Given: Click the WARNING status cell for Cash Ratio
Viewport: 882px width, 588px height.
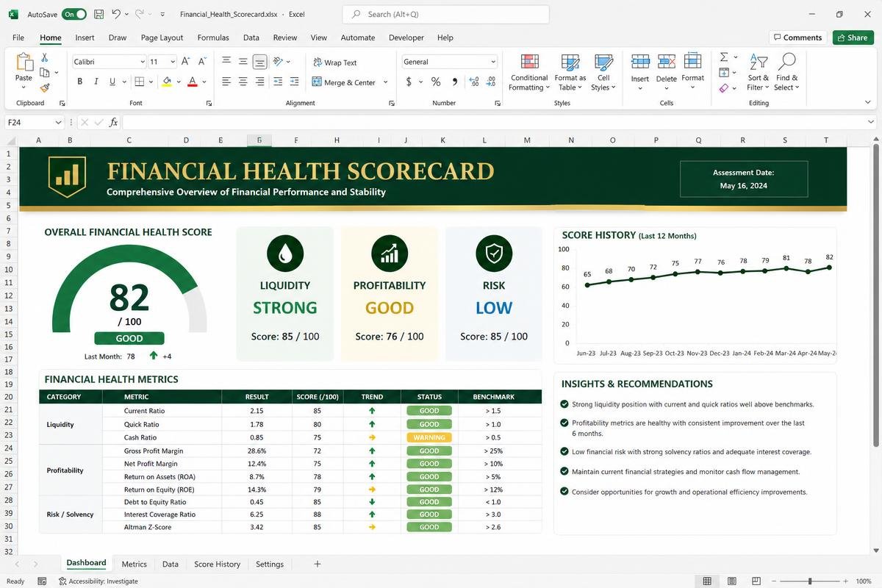Looking at the screenshot, I should pos(429,437).
